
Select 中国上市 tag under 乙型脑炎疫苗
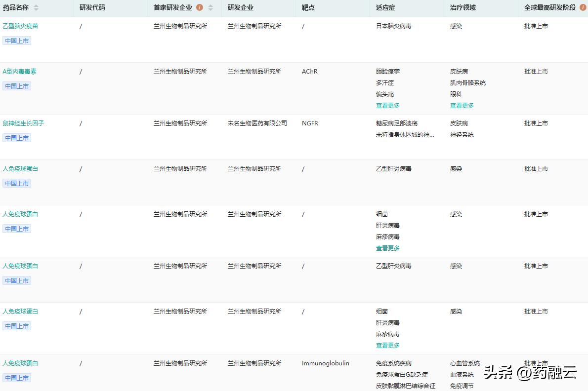tap(17, 40)
